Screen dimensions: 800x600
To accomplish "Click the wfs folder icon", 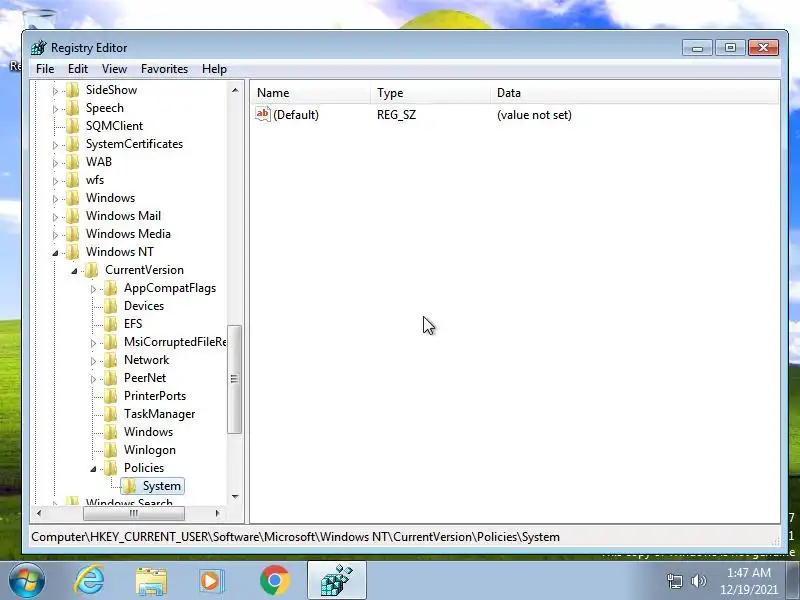I will [73, 180].
